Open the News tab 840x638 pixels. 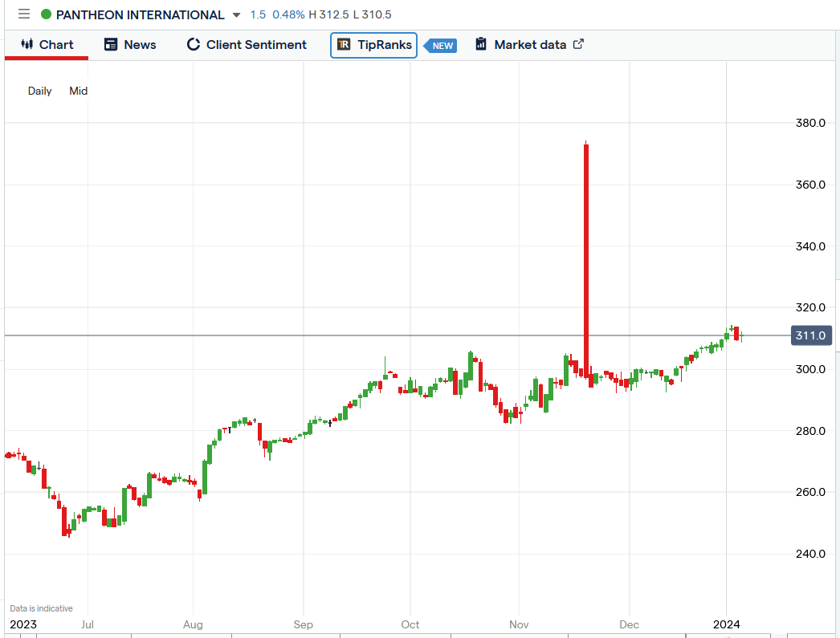pos(130,45)
